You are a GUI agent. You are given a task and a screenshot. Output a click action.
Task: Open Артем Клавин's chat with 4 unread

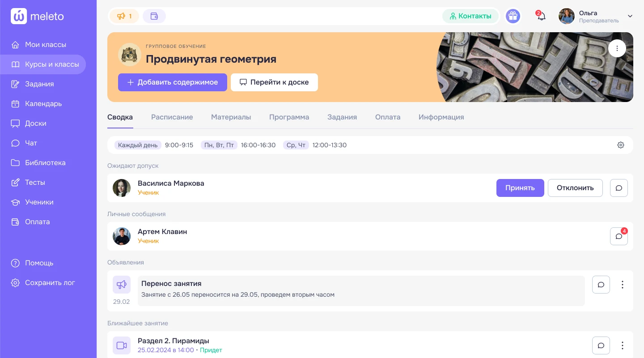619,236
